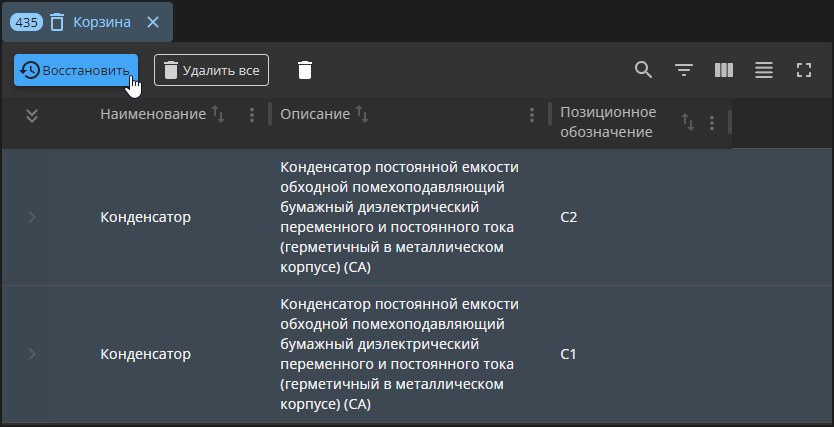
Task: Expand the row with designation C1
Action: pyautogui.click(x=32, y=354)
